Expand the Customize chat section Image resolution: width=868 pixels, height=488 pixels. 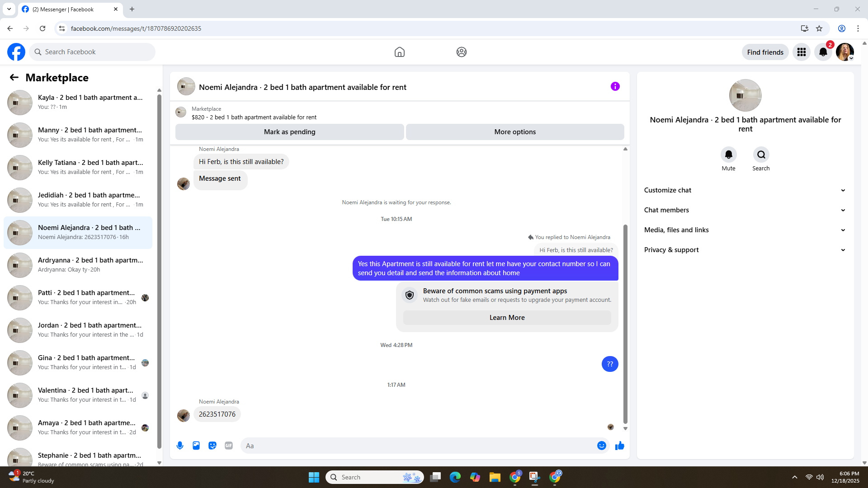pos(745,190)
